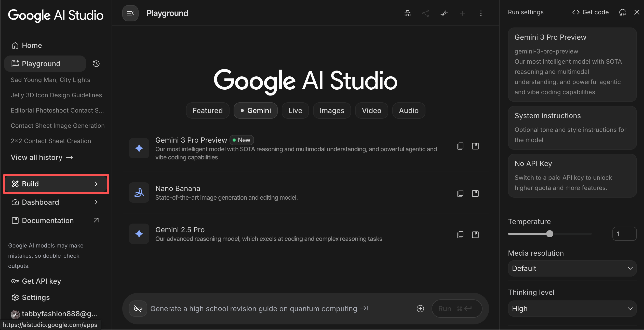Switch to the Images tab

click(x=332, y=111)
